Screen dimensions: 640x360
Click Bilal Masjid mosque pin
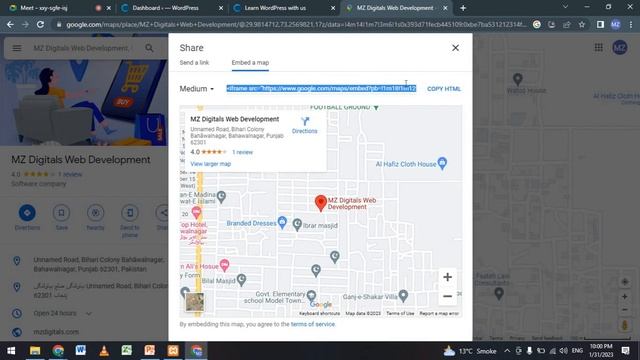tap(241, 280)
